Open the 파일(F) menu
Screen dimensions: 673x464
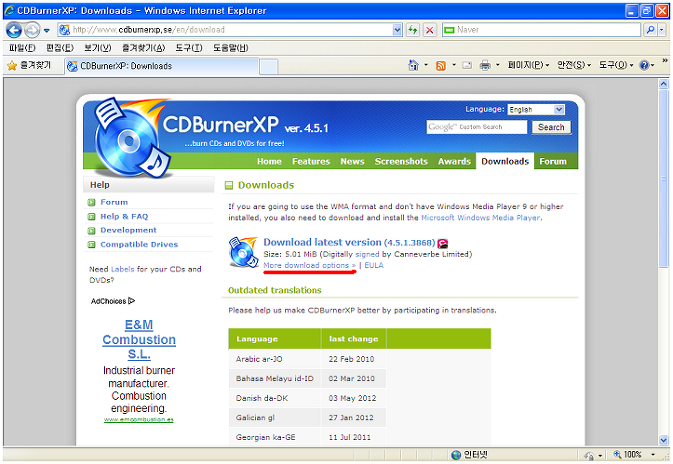[x=22, y=48]
